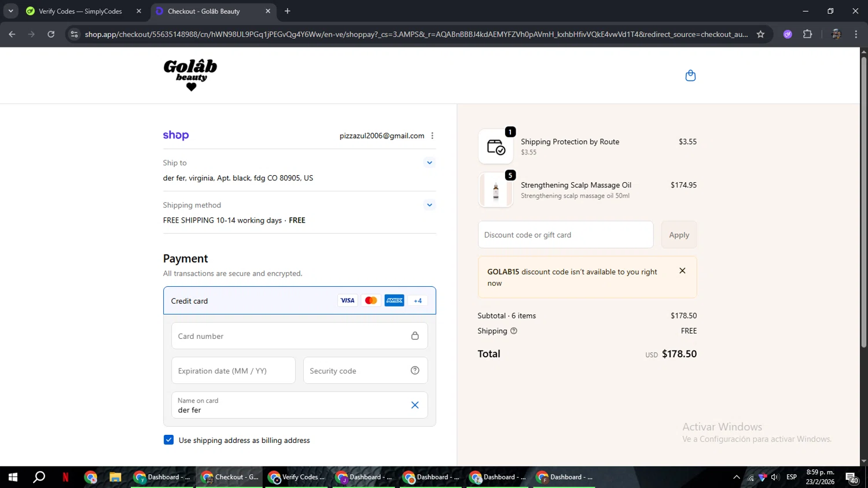Image resolution: width=868 pixels, height=488 pixels.
Task: Click the Apply discount button
Action: (x=679, y=235)
